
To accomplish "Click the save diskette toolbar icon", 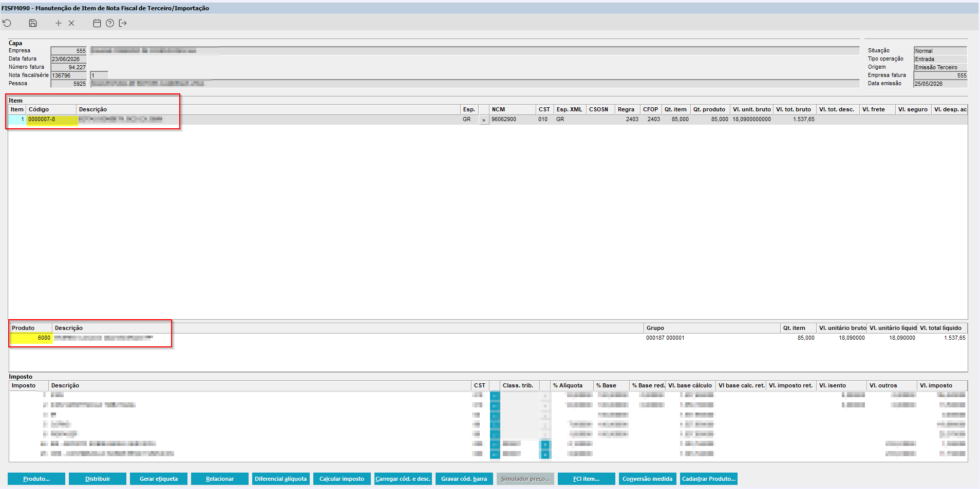I will coord(33,23).
